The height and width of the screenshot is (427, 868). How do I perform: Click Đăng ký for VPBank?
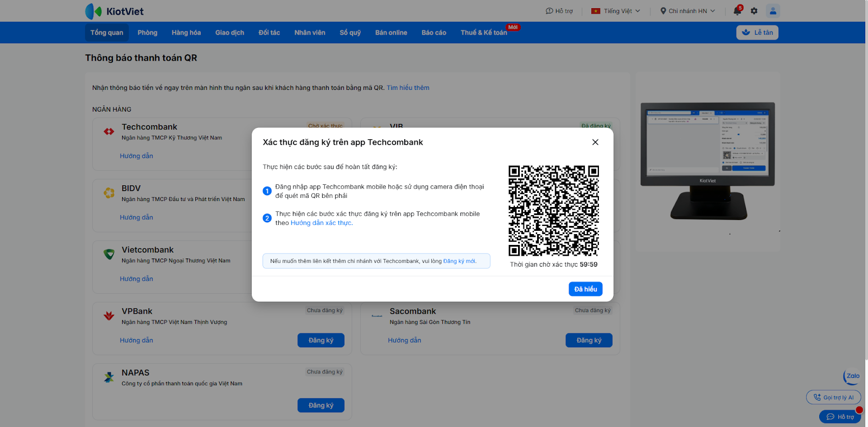(321, 340)
